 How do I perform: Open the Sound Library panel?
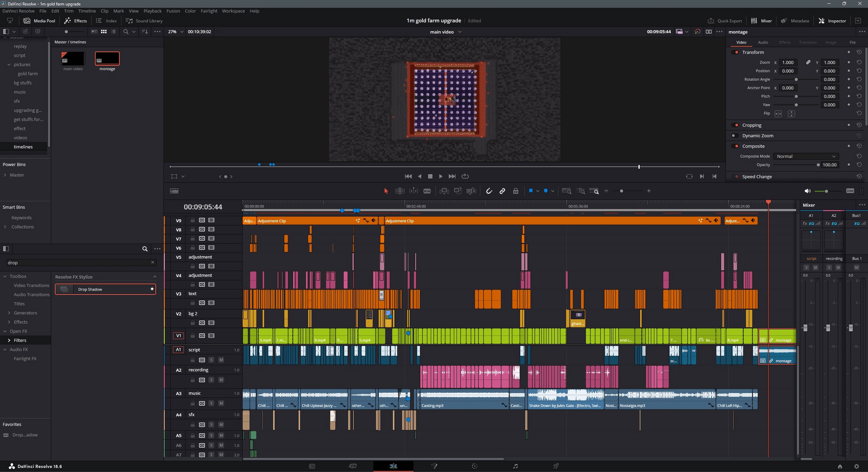pos(144,21)
